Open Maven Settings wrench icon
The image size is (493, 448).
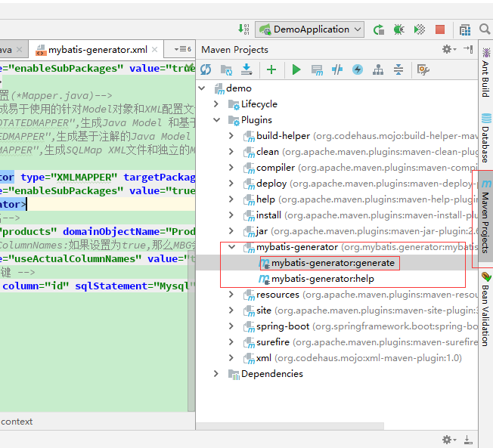[x=423, y=70]
